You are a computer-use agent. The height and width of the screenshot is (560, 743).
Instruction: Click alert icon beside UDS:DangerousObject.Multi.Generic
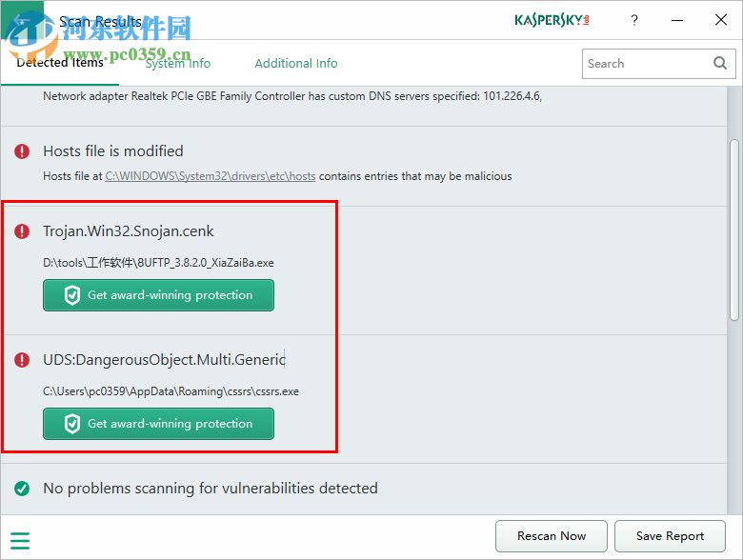point(22,360)
